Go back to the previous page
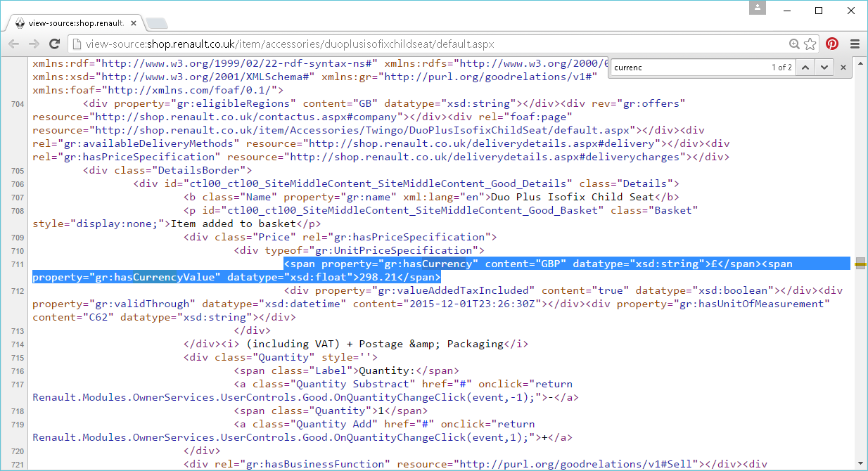 pos(13,44)
